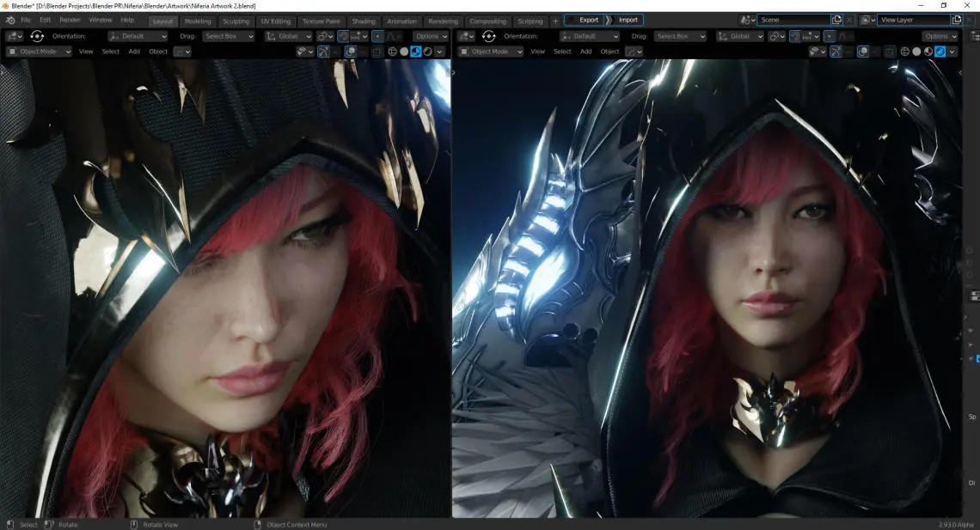Click the Scene name field
The width and height of the screenshot is (980, 530).
[793, 20]
